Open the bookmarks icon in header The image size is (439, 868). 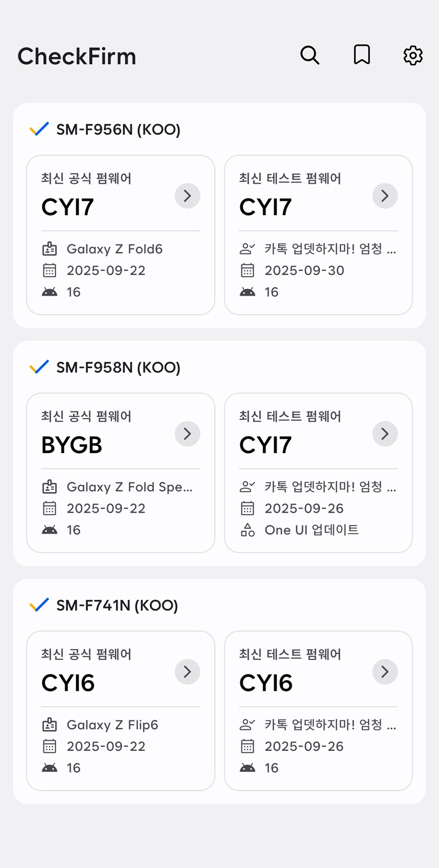(361, 55)
